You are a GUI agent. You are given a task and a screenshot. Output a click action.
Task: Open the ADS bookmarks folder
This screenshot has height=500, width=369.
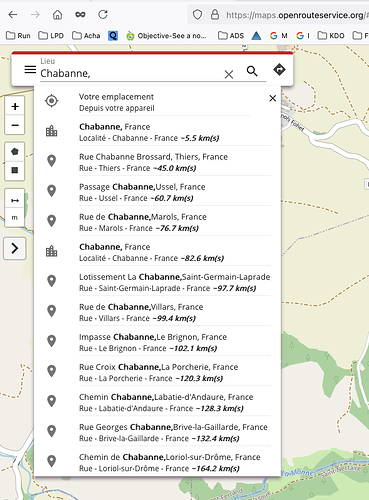pyautogui.click(x=231, y=35)
